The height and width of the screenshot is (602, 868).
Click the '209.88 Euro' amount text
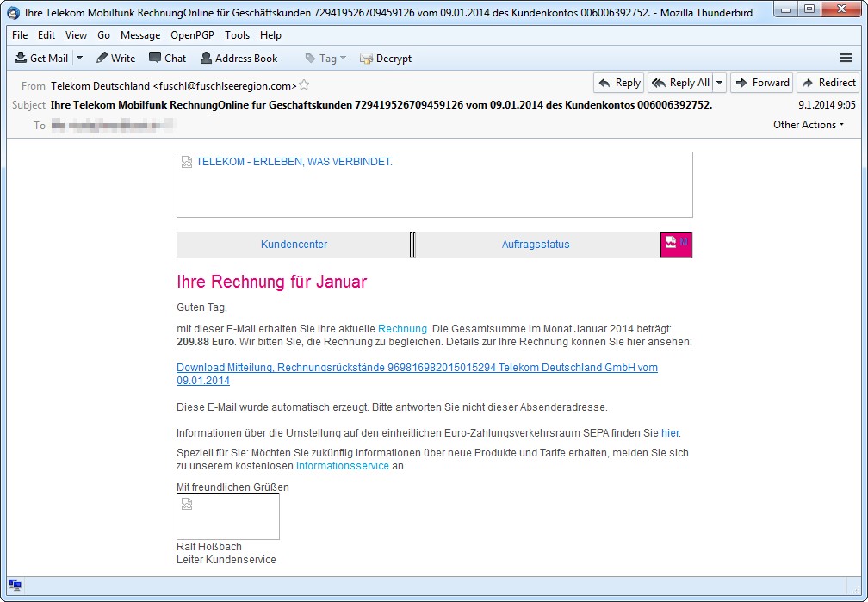205,342
